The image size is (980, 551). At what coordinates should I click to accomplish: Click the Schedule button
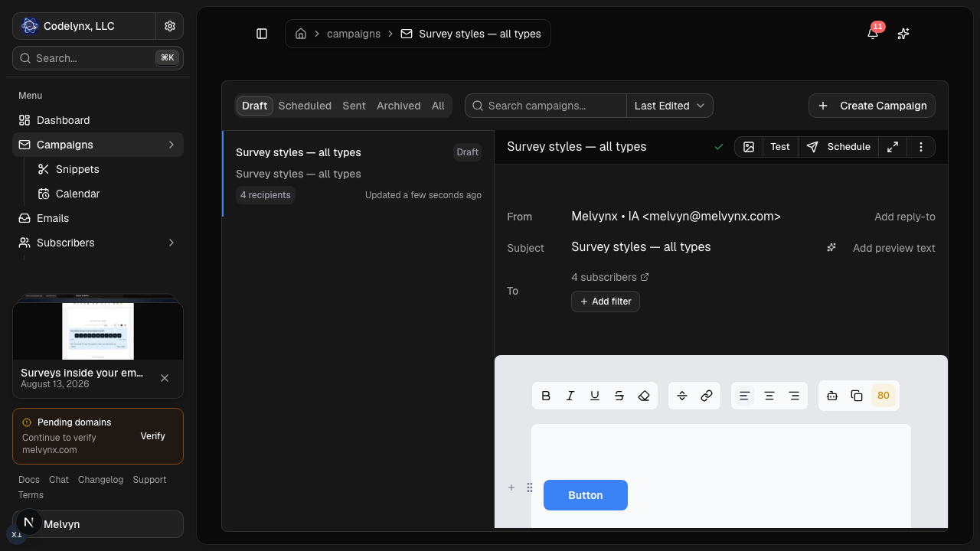[838, 147]
